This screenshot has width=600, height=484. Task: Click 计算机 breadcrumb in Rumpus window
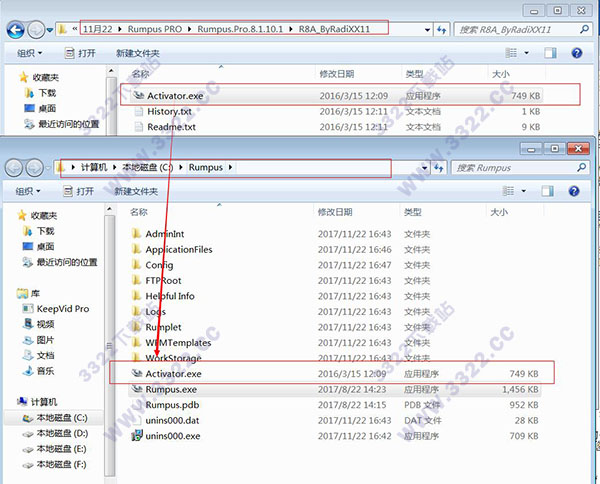click(94, 167)
